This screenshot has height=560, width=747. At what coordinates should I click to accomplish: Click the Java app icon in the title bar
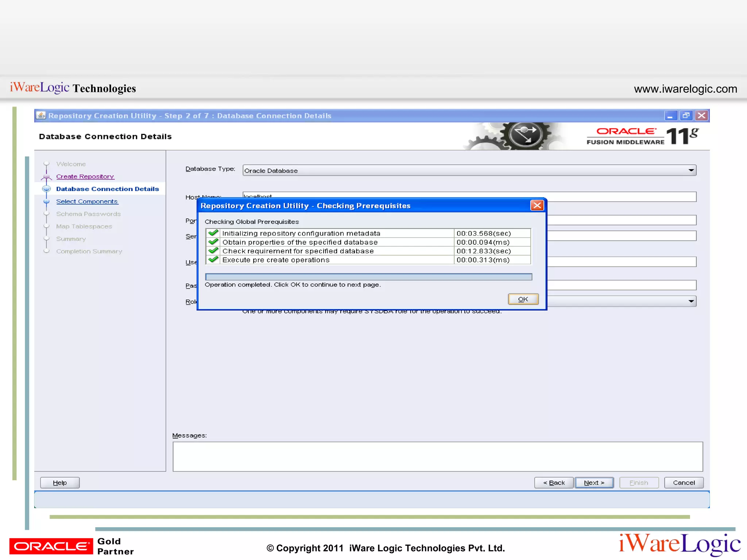pyautogui.click(x=41, y=116)
